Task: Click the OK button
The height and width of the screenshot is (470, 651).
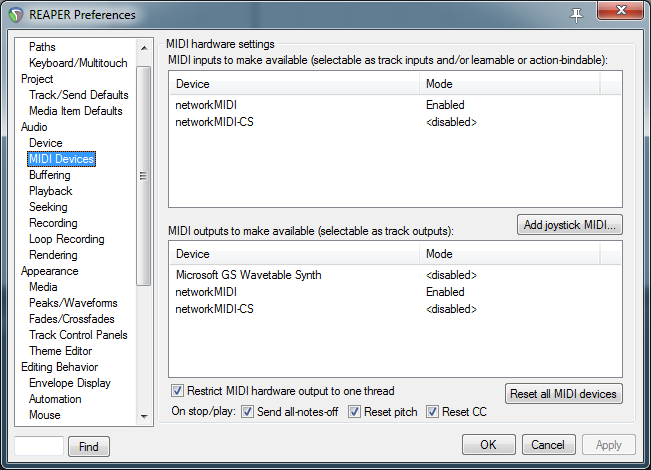Action: (489, 445)
